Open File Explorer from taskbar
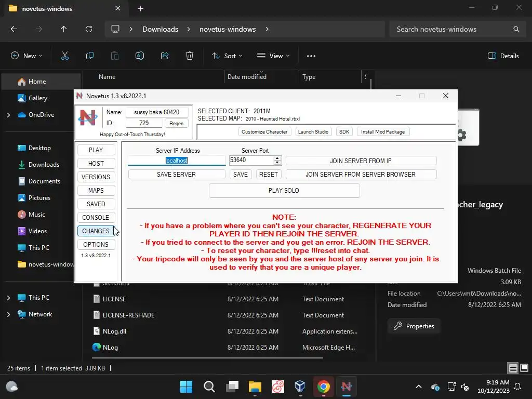Viewport: 532px width, 399px height. [x=255, y=387]
